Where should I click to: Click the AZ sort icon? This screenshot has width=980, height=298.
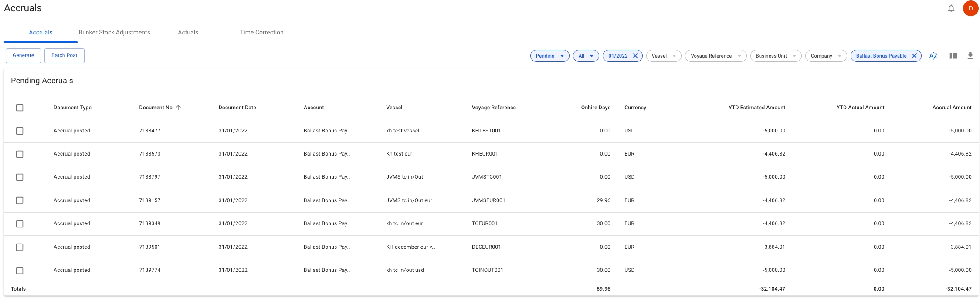coord(933,56)
